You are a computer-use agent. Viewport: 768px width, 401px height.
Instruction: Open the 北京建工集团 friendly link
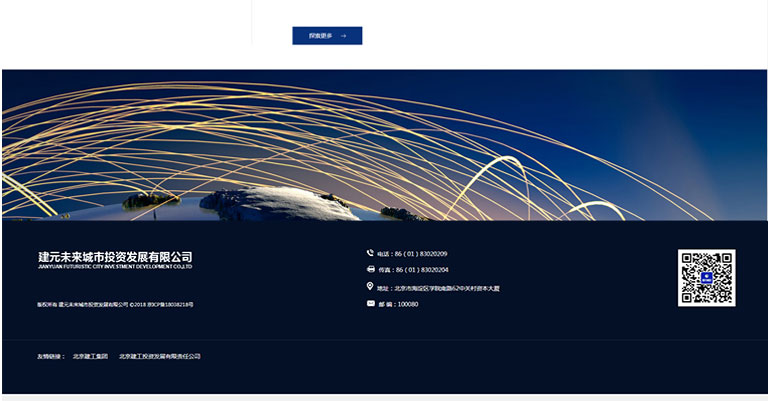90,356
